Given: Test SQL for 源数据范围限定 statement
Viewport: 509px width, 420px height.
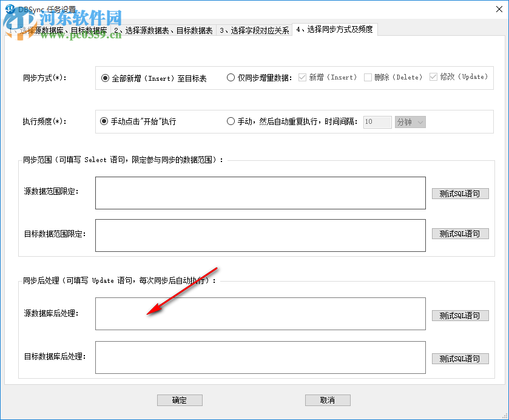Looking at the screenshot, I should pos(460,193).
